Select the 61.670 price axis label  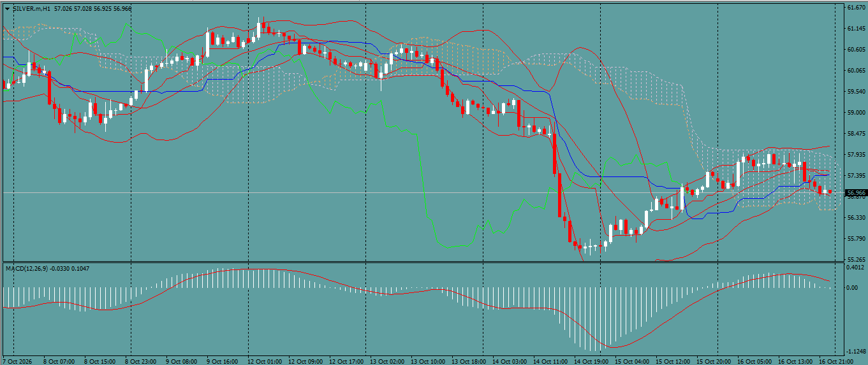(856, 8)
